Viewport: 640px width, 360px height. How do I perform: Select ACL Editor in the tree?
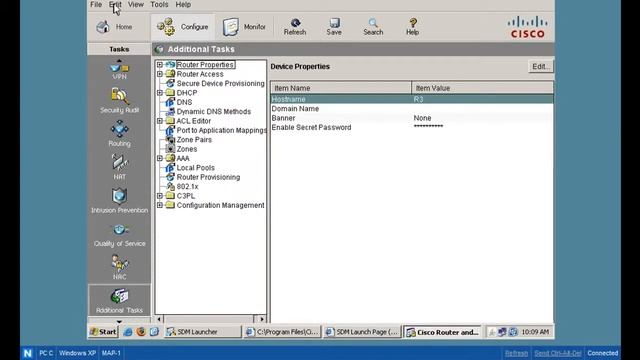pos(193,121)
